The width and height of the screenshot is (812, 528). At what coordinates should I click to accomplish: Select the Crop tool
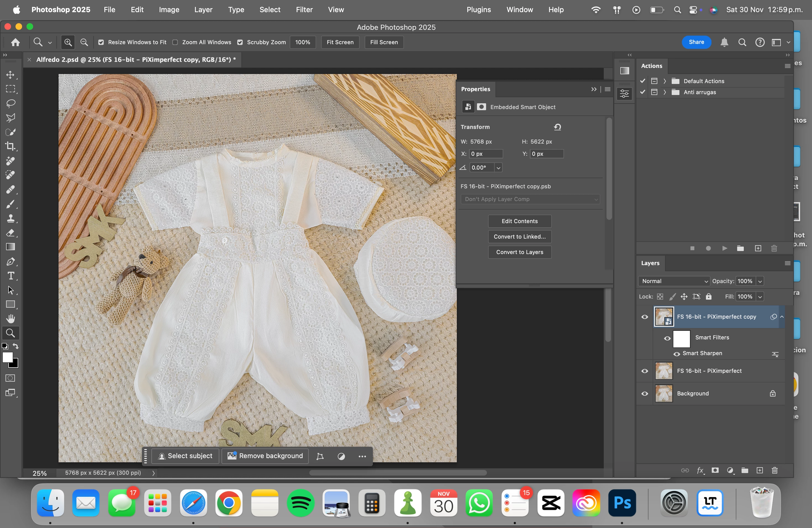(10, 146)
